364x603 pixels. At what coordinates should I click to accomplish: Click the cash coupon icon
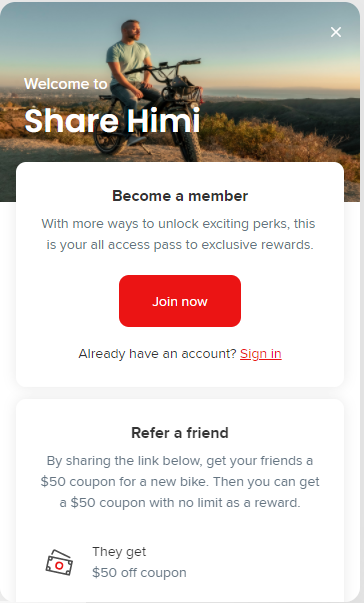click(59, 563)
